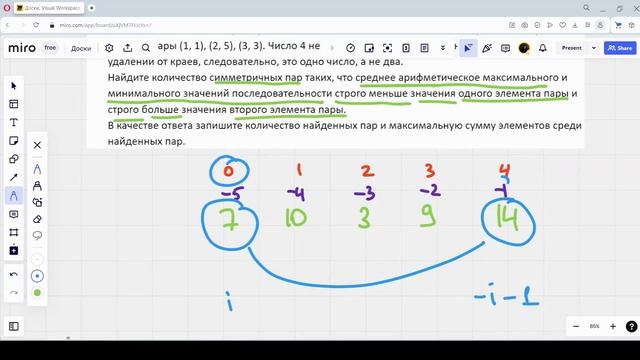The height and width of the screenshot is (360, 640).
Task: Open the upload/add apps tool
Action: click(14, 250)
